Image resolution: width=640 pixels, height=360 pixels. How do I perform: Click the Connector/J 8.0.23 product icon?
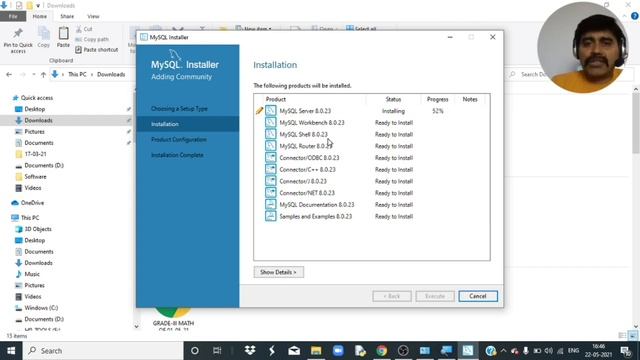271,181
